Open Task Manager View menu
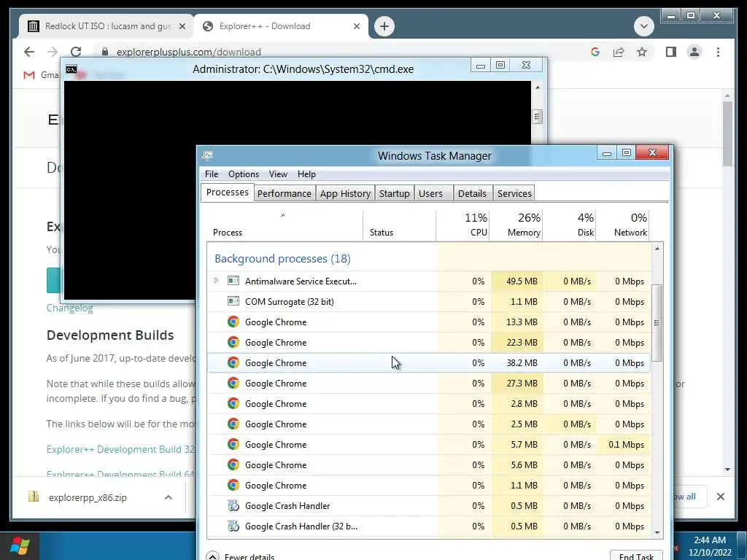This screenshot has height=560, width=747. (x=278, y=174)
